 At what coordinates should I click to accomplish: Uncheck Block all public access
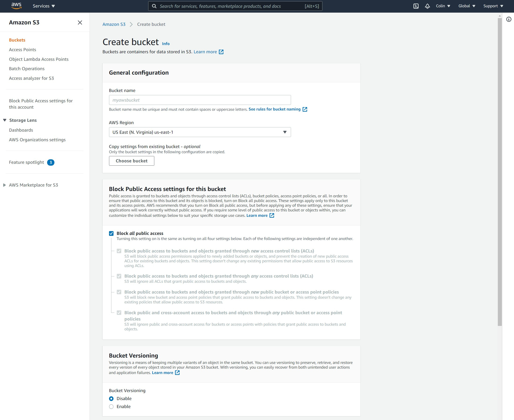click(x=111, y=233)
